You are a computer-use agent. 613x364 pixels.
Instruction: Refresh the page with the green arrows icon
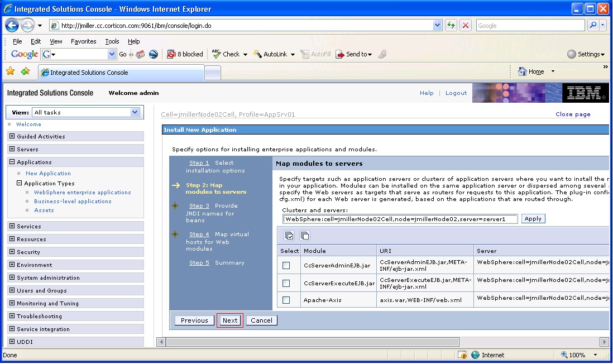[x=451, y=26]
